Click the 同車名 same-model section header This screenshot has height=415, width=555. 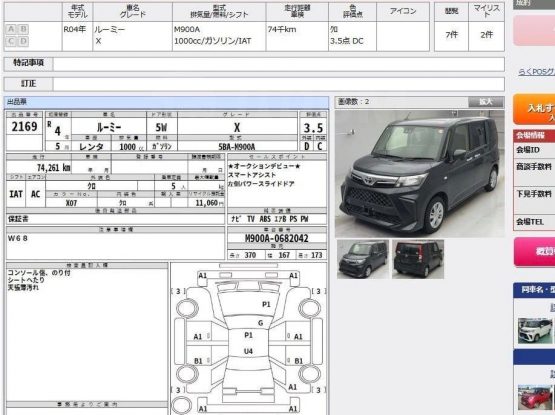534,290
